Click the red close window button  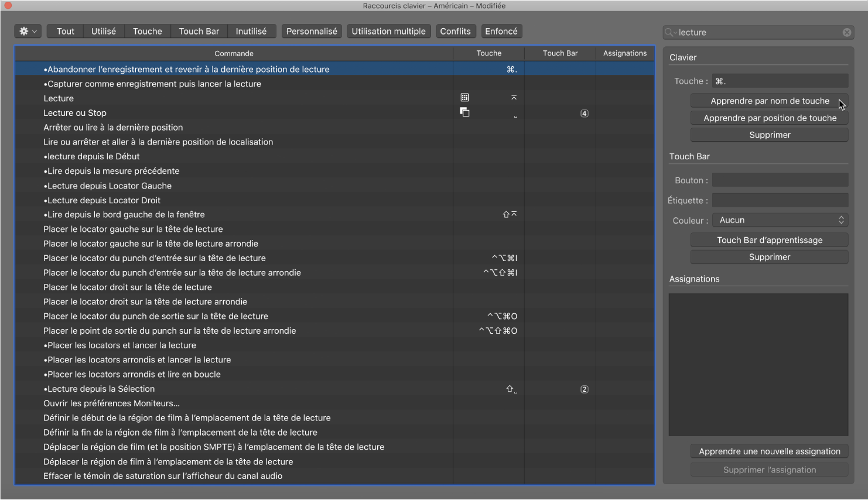pyautogui.click(x=8, y=6)
